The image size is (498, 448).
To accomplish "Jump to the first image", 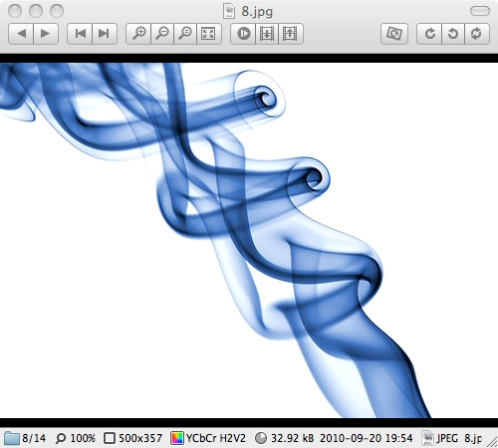I will [x=80, y=34].
